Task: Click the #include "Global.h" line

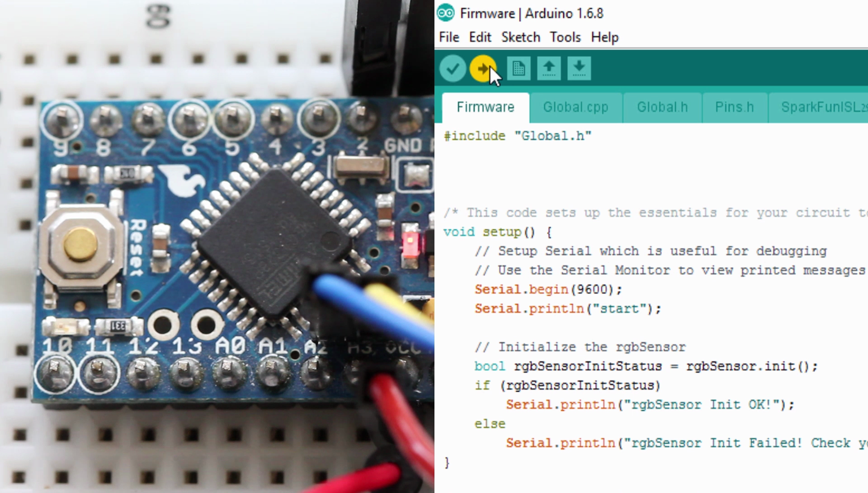Action: (x=518, y=136)
